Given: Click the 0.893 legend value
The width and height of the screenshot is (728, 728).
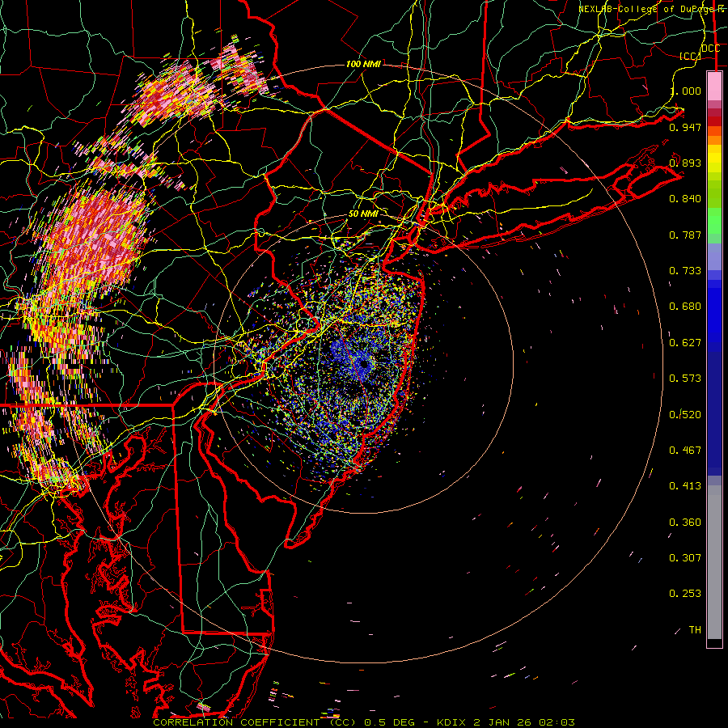Looking at the screenshot, I should click(x=685, y=163).
